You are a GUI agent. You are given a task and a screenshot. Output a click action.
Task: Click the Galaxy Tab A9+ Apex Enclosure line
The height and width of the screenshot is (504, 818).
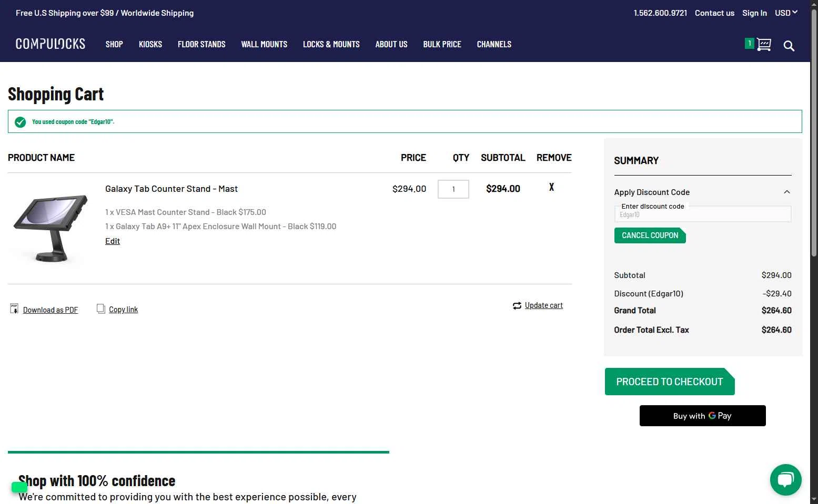pos(221,227)
